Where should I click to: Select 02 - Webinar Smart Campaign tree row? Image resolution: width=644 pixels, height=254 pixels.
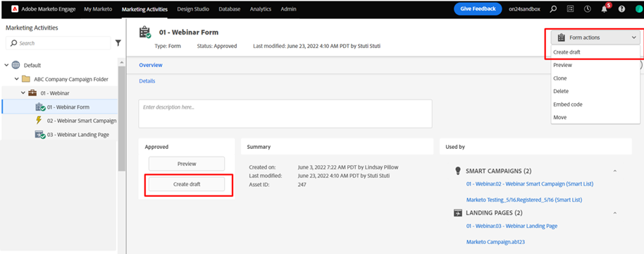coord(60,121)
